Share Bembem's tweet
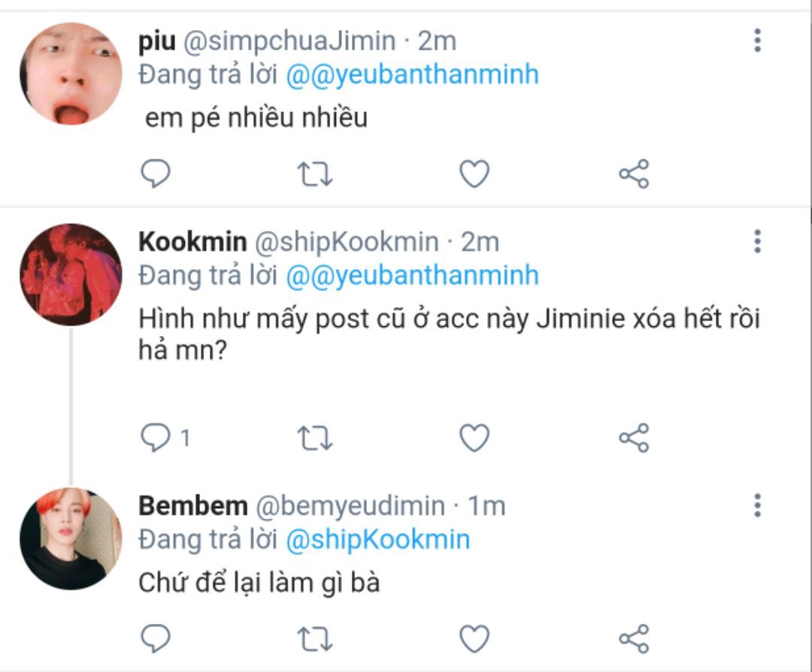Viewport: 812px width, 672px height. point(634,639)
